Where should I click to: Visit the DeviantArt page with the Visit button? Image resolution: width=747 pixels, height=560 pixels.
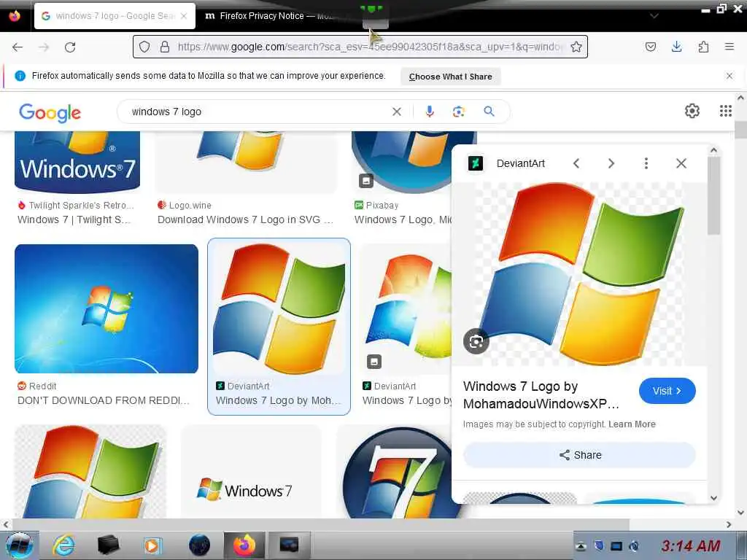pyautogui.click(x=667, y=391)
